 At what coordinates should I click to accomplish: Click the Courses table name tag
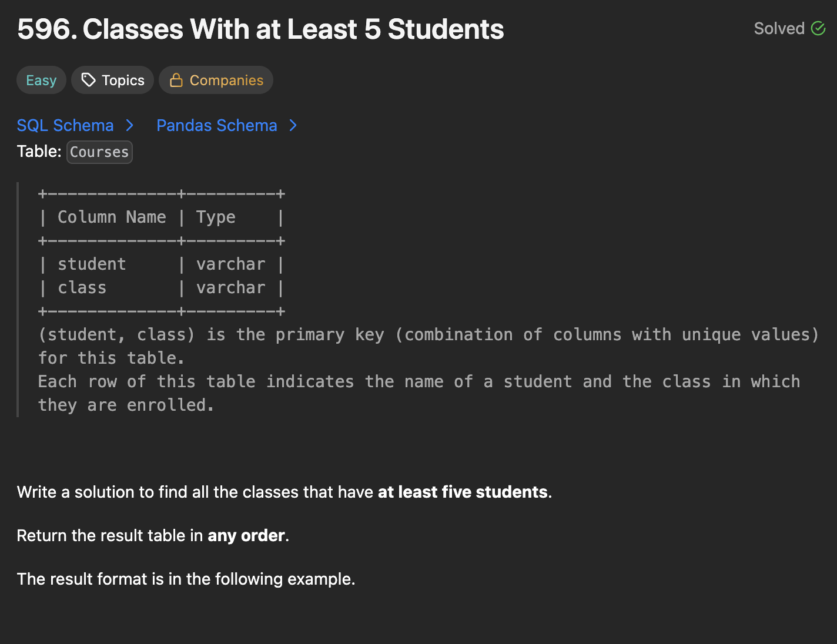click(99, 152)
